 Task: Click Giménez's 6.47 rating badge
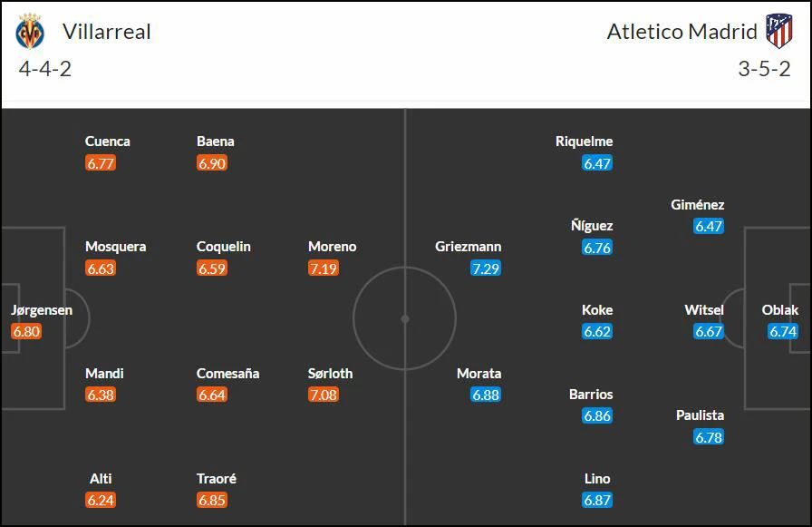point(709,227)
